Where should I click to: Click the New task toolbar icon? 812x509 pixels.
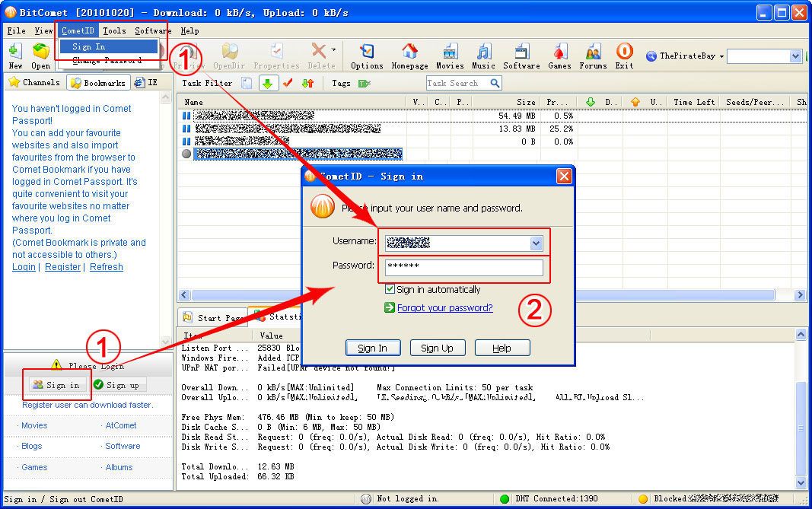(15, 56)
